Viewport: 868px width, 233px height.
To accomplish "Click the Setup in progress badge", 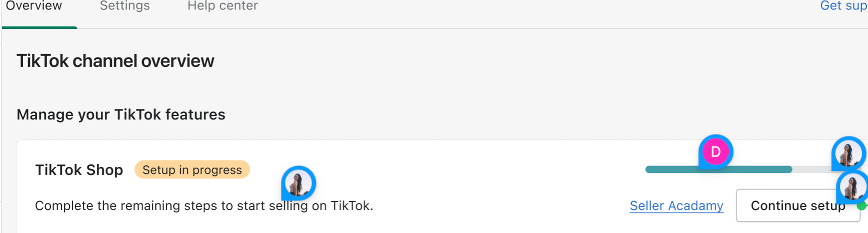I will pos(192,170).
